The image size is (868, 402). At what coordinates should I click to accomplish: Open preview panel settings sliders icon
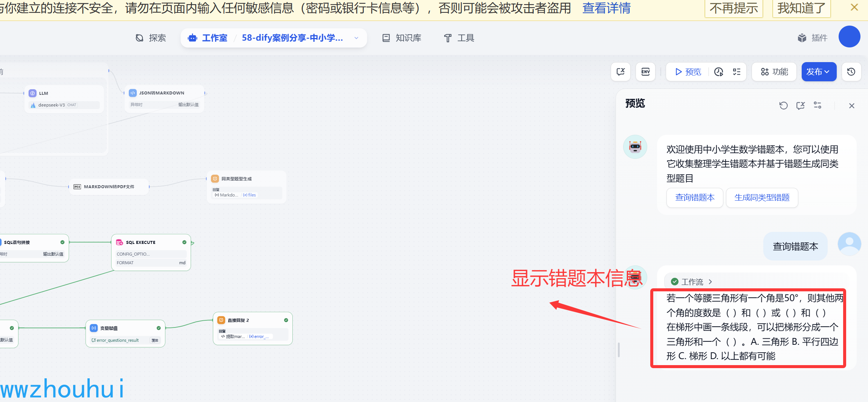click(818, 105)
